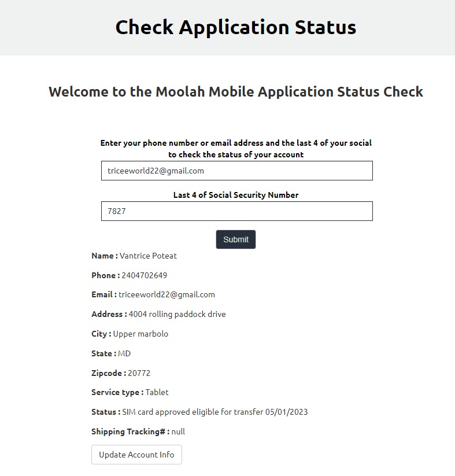
Task: Click the SIM card approved status text
Action: point(215,412)
